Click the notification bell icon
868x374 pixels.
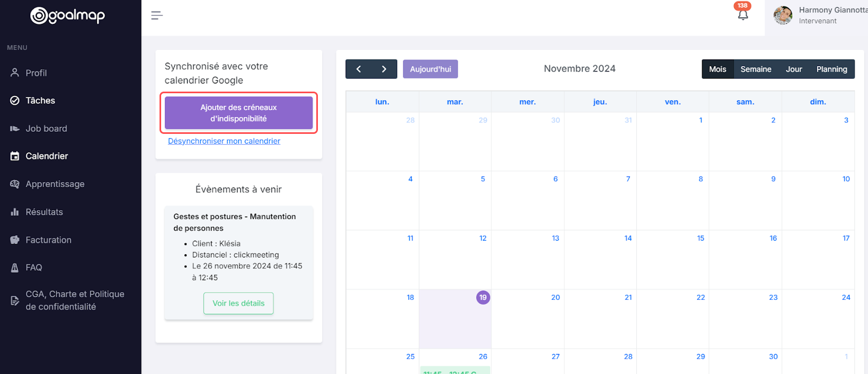tap(743, 15)
